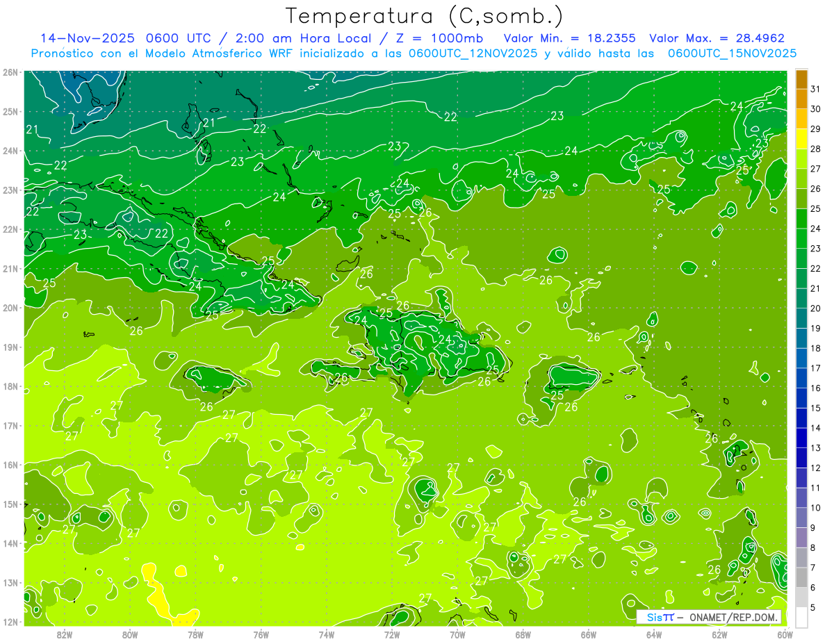Click the "74W" longitude axis label
Image resolution: width=834 pixels, height=644 pixels.
click(327, 634)
